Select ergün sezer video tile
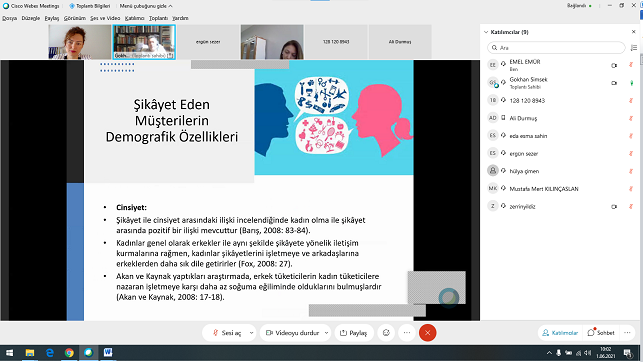This screenshot has height=362, width=643. (208, 42)
